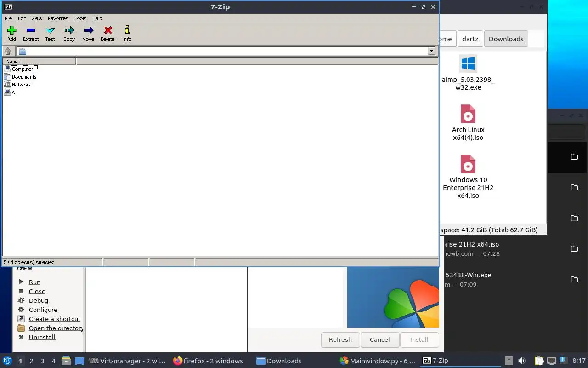This screenshot has width=588, height=368.
Task: Click the Run play-arrow icon in the side panel
Action: 21,282
